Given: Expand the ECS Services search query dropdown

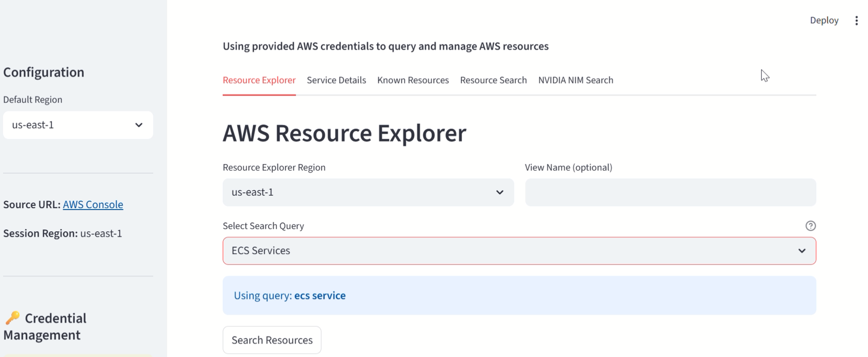Looking at the screenshot, I should [x=520, y=251].
